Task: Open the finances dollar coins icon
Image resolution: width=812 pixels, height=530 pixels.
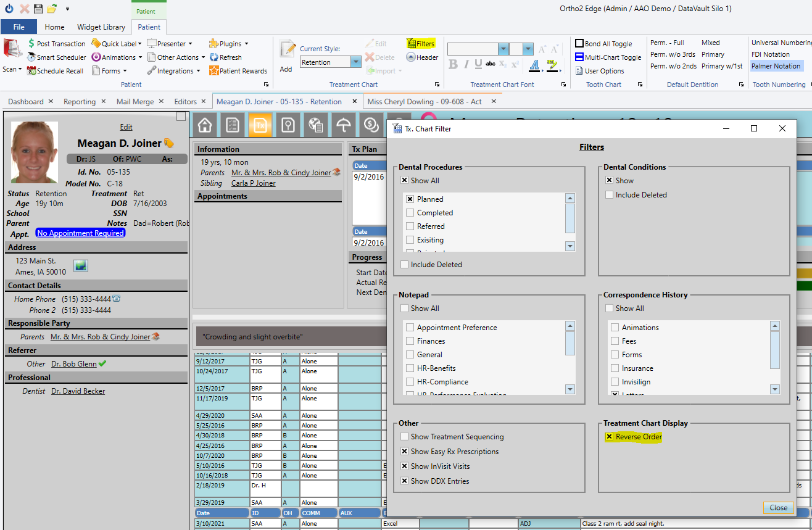Action: [x=371, y=125]
